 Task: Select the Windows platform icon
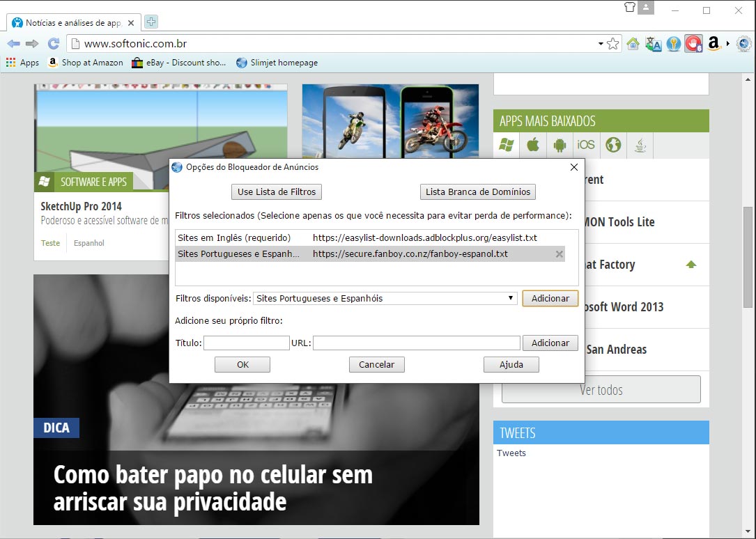pos(507,145)
